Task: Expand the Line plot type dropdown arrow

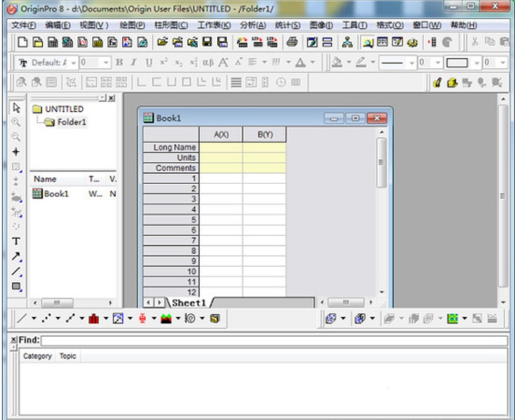Action: 34,318
